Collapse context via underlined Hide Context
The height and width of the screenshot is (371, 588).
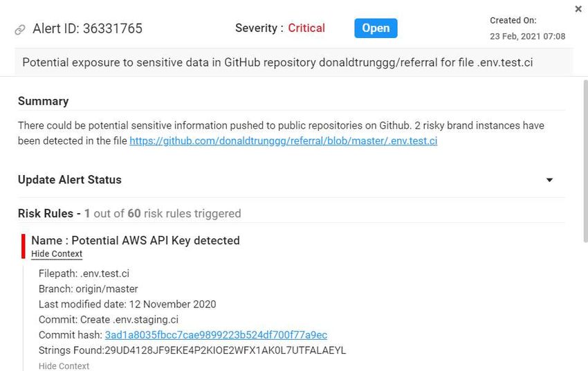[x=57, y=254]
